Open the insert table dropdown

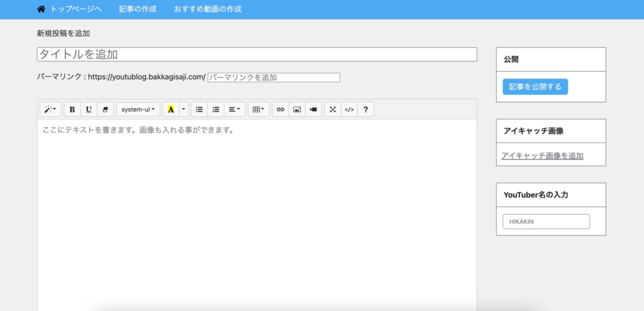(258, 109)
